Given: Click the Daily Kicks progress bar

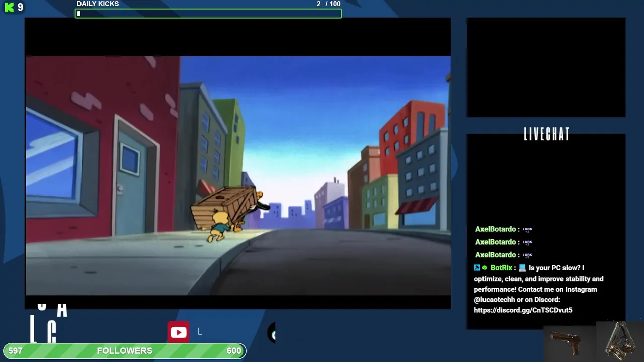Looking at the screenshot, I should pos(208,14).
